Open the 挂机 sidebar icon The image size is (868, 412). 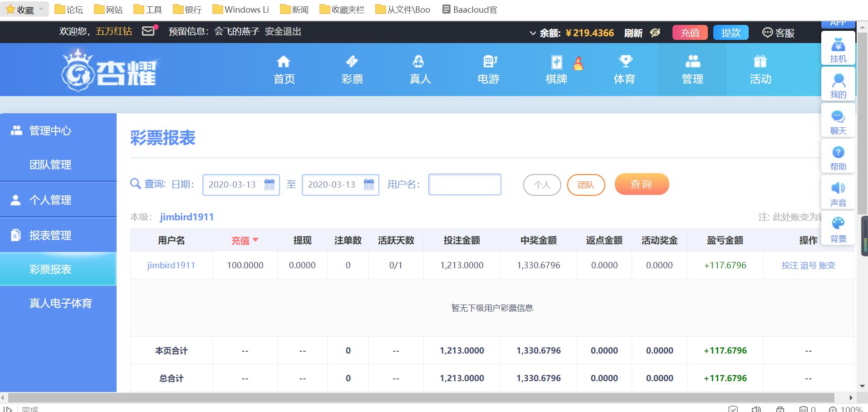tap(838, 45)
